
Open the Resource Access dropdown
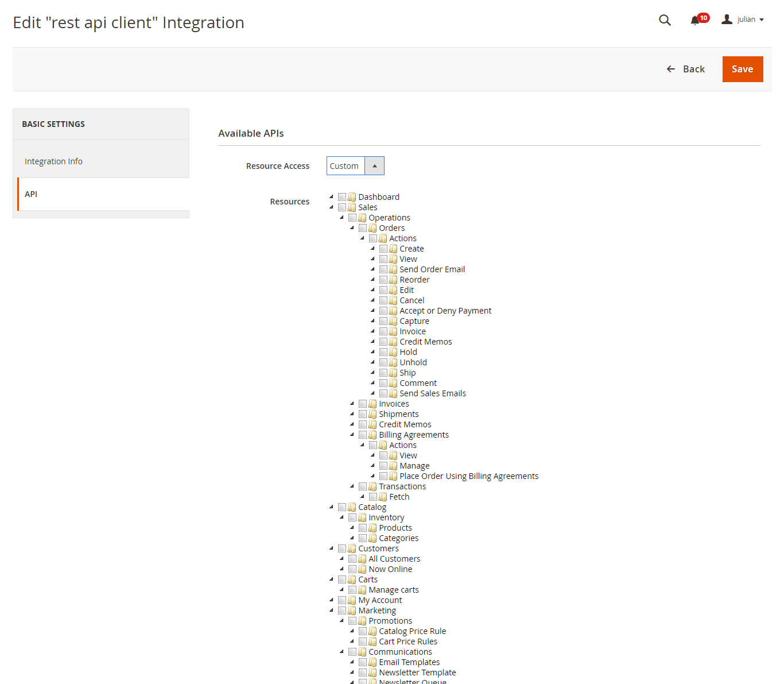click(355, 166)
